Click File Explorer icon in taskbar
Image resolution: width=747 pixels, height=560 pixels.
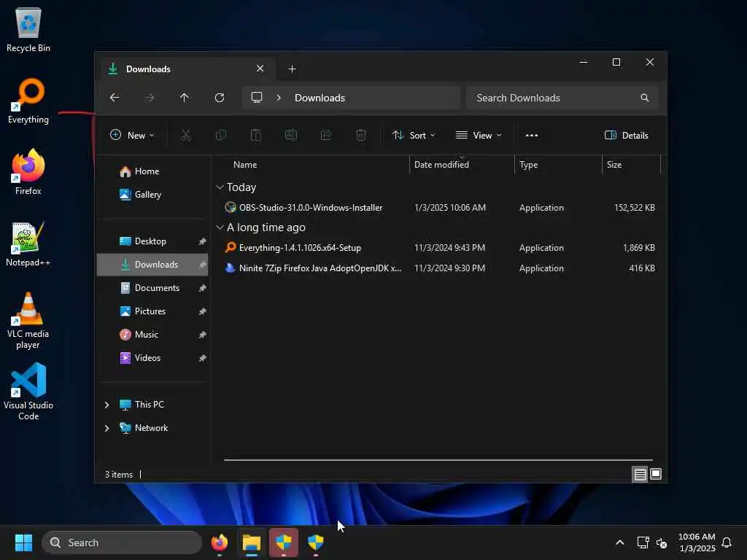(x=252, y=542)
